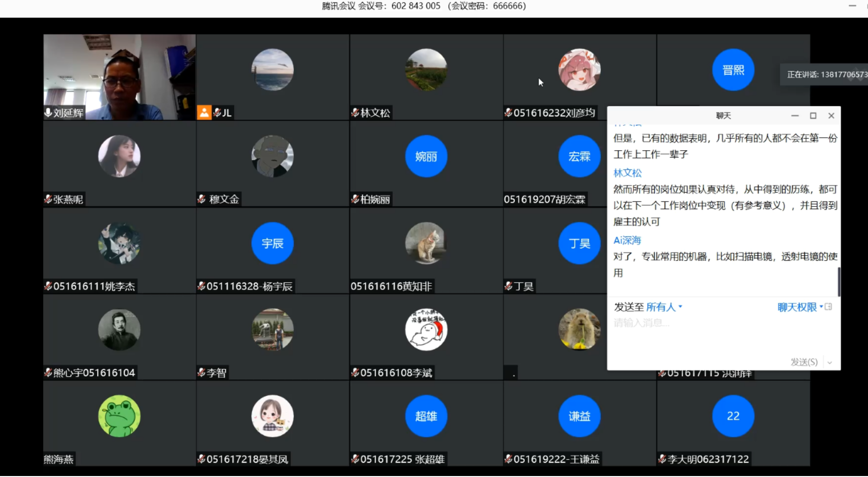Click the frog avatar of 熊海燕
Screen dimensions: 868x477
tap(119, 416)
